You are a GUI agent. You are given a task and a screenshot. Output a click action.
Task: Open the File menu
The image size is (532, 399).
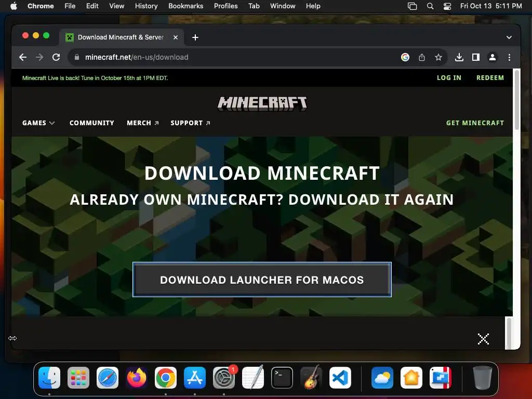[70, 6]
